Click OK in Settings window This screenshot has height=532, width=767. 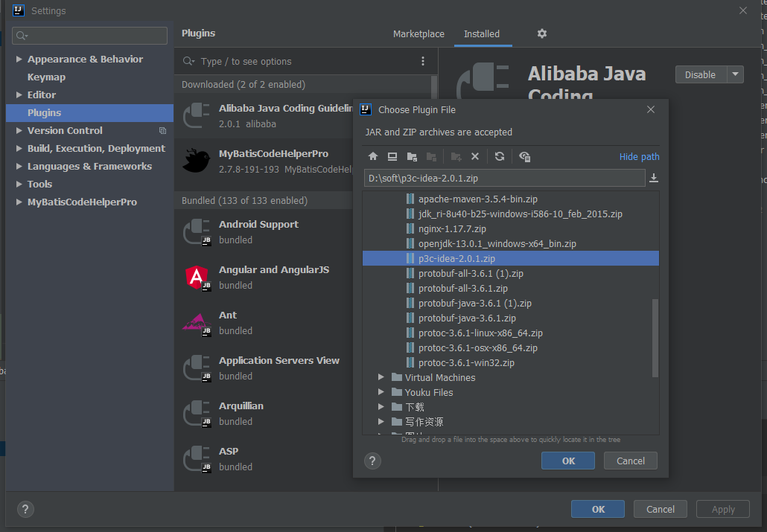(x=598, y=509)
